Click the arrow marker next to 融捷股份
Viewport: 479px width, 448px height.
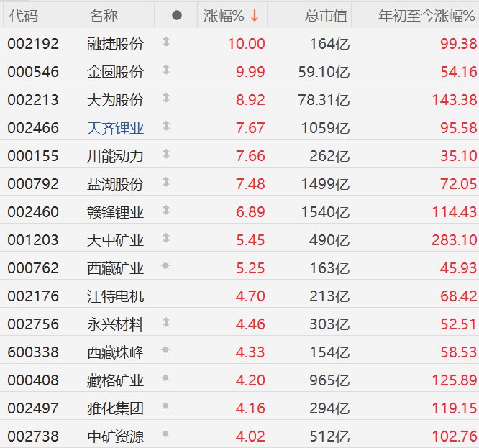tap(166, 43)
